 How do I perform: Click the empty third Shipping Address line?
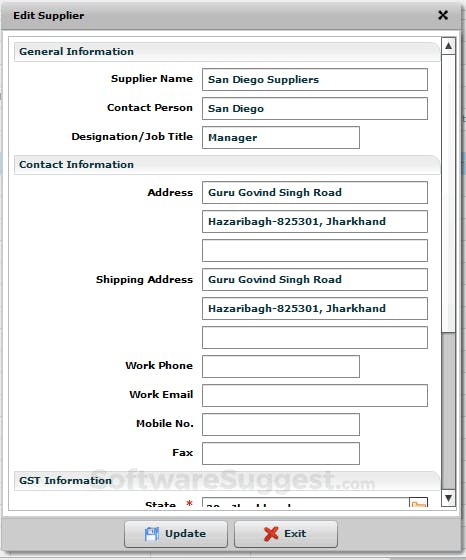point(315,338)
